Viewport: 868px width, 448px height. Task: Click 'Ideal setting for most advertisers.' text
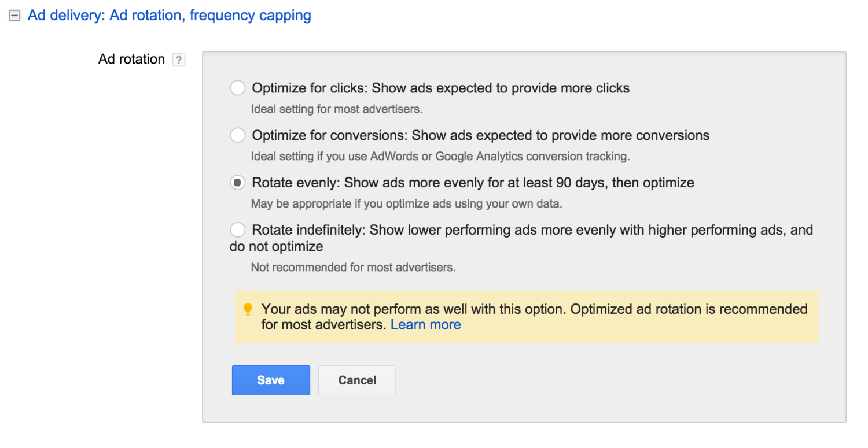[x=337, y=109]
